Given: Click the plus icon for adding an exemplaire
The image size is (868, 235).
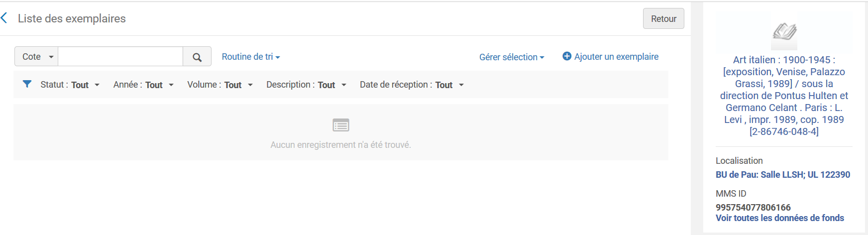Looking at the screenshot, I should pos(567,56).
